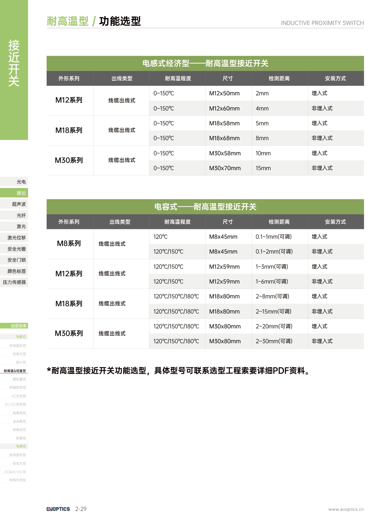
Task: Open the 全金属型 index entry
Action: [19, 421]
